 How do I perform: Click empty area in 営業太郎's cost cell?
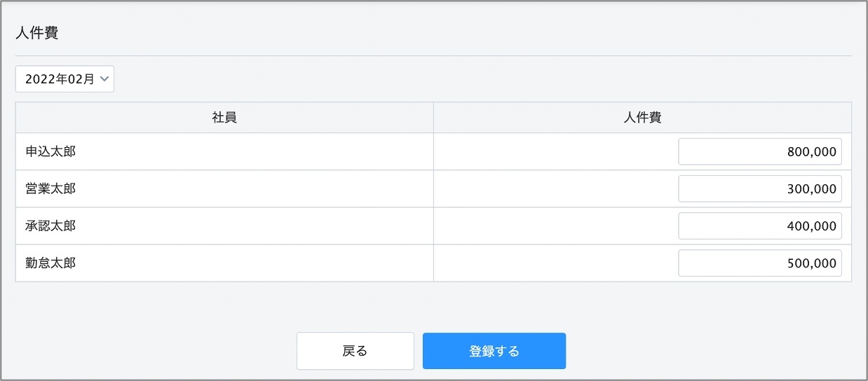click(555, 188)
